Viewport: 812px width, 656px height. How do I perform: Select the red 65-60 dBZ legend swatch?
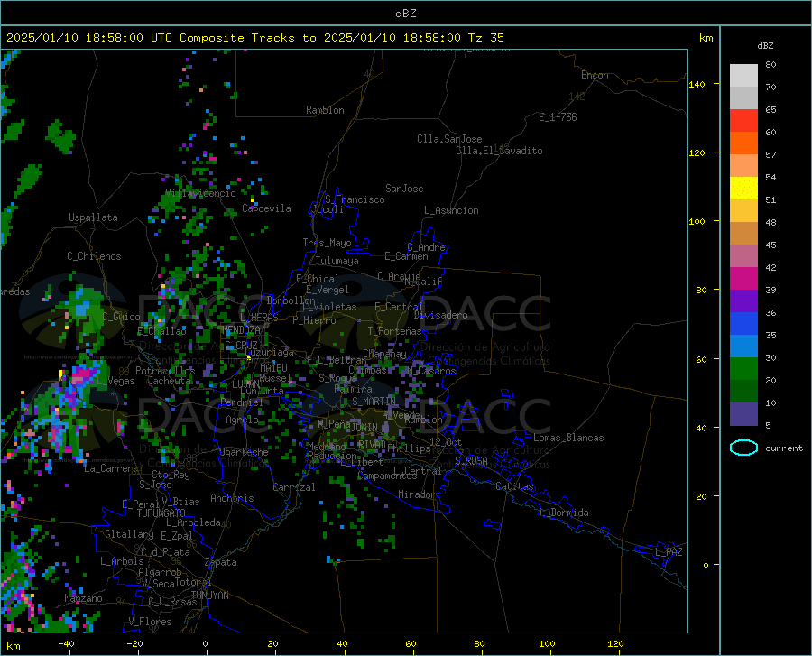pos(743,121)
